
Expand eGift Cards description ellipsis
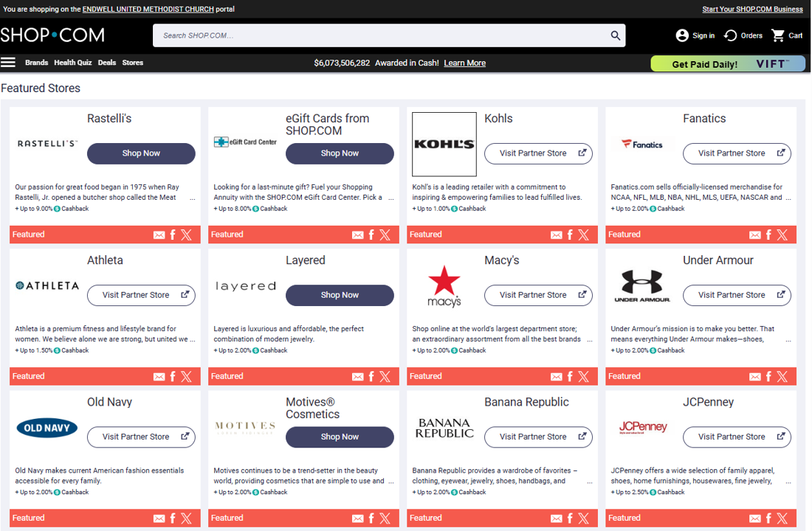(391, 198)
